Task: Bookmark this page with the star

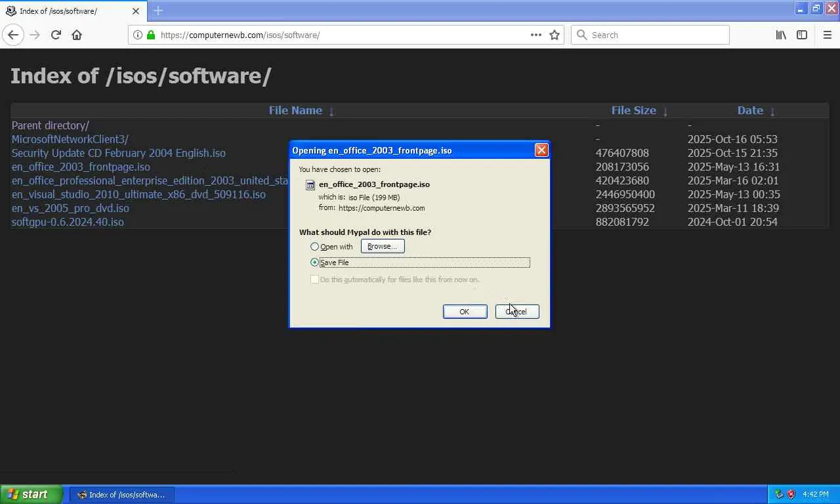Action: tap(555, 35)
